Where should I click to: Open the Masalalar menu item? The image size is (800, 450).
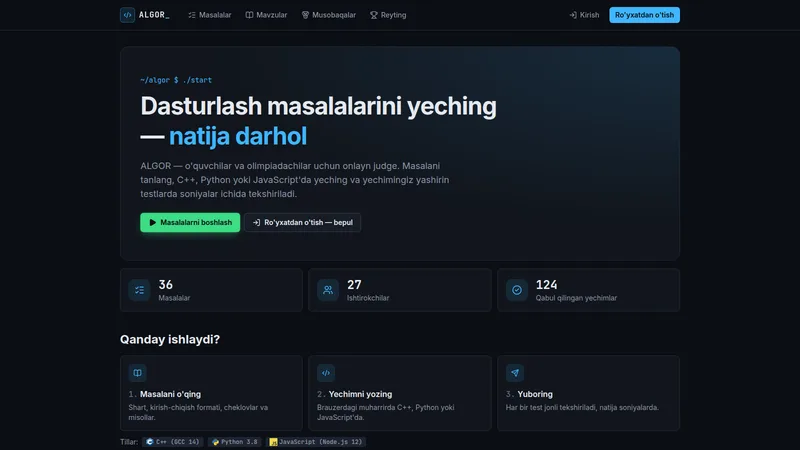click(210, 15)
